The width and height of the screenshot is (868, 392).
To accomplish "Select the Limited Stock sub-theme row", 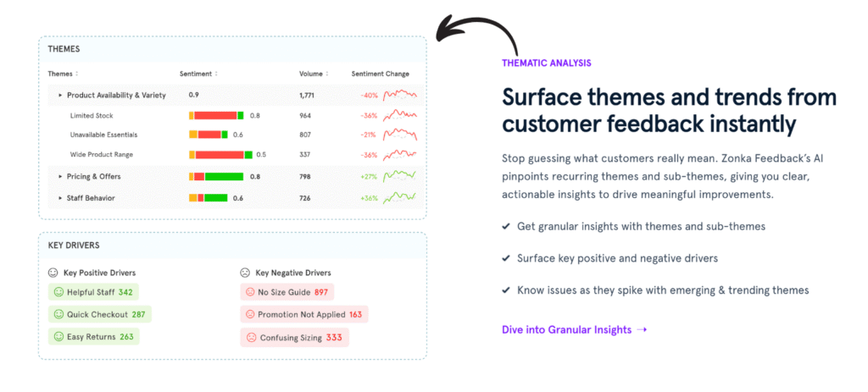I will (x=92, y=115).
